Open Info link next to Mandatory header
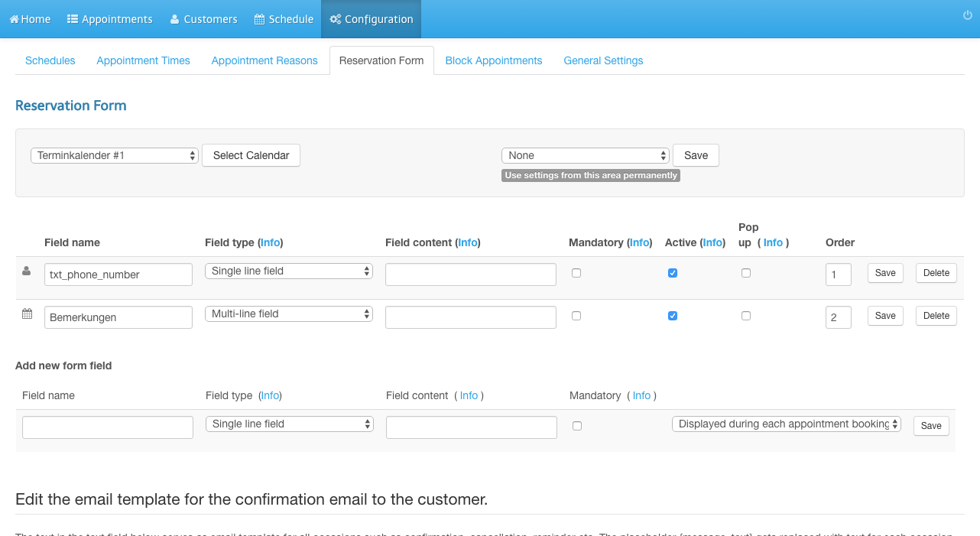The image size is (980, 536). click(639, 242)
